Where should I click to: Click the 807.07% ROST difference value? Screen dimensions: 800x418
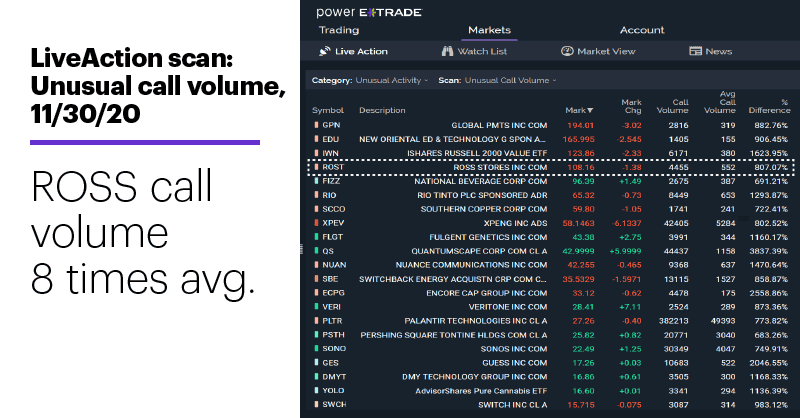pos(771,167)
